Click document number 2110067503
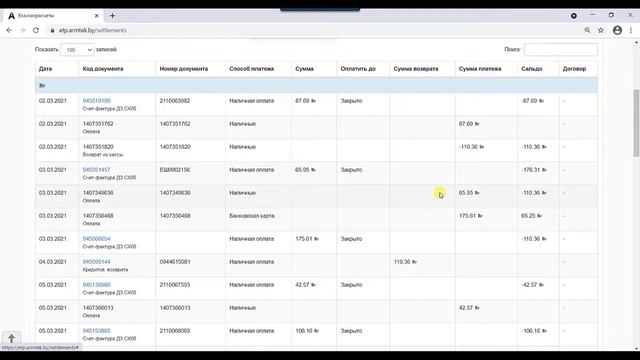Viewport: 640px width, 360px height. [175, 284]
